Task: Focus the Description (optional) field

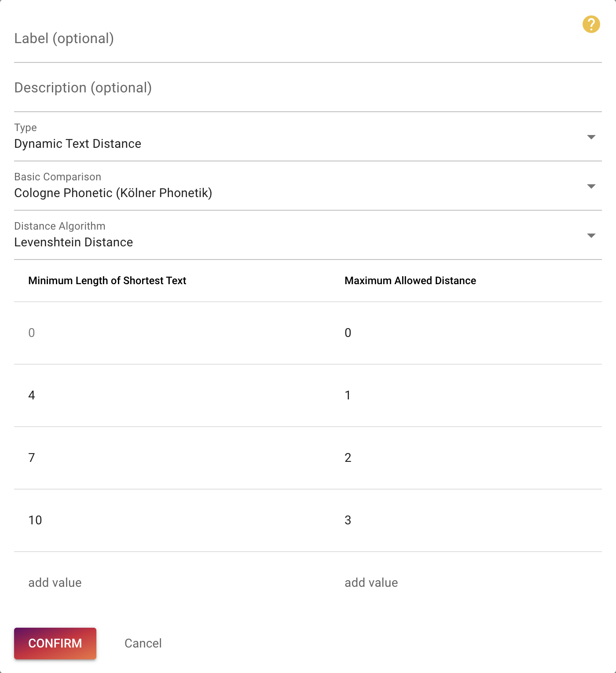Action: tap(308, 88)
